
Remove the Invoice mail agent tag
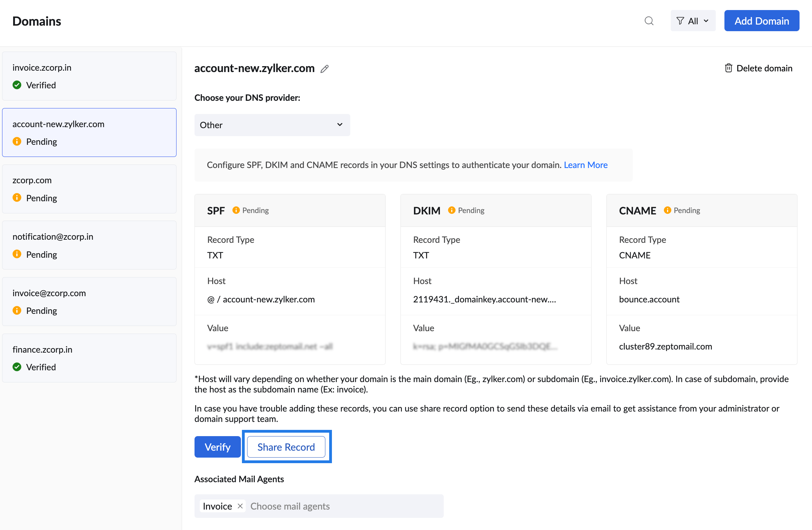click(240, 506)
